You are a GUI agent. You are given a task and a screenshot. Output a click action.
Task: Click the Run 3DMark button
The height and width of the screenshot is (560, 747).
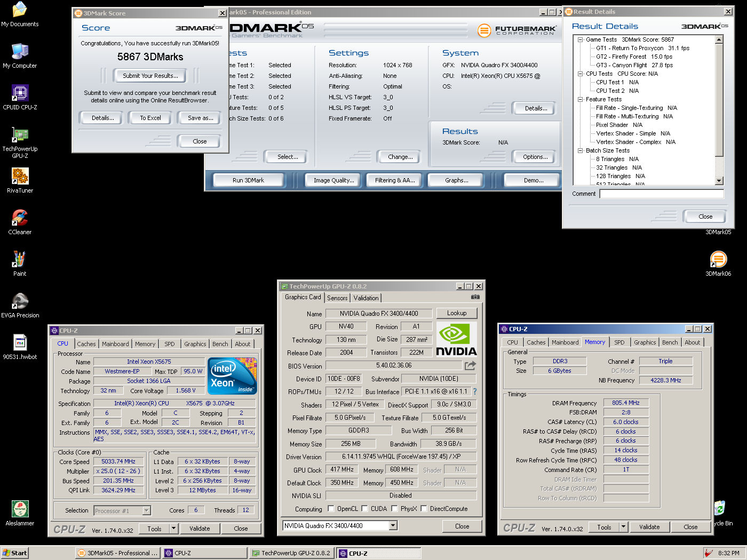click(x=248, y=180)
